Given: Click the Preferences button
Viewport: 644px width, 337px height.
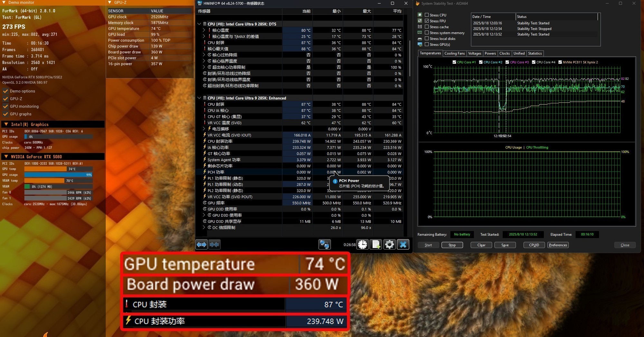Looking at the screenshot, I should [558, 245].
